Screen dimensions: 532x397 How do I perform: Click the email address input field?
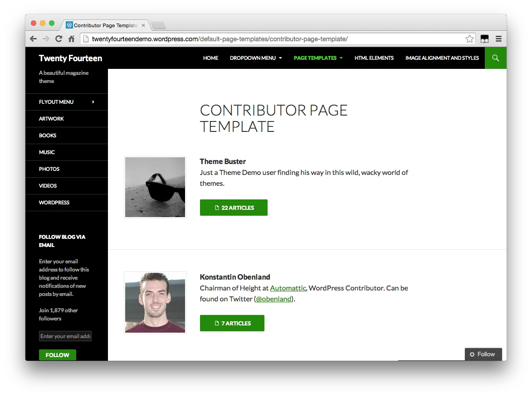[65, 336]
